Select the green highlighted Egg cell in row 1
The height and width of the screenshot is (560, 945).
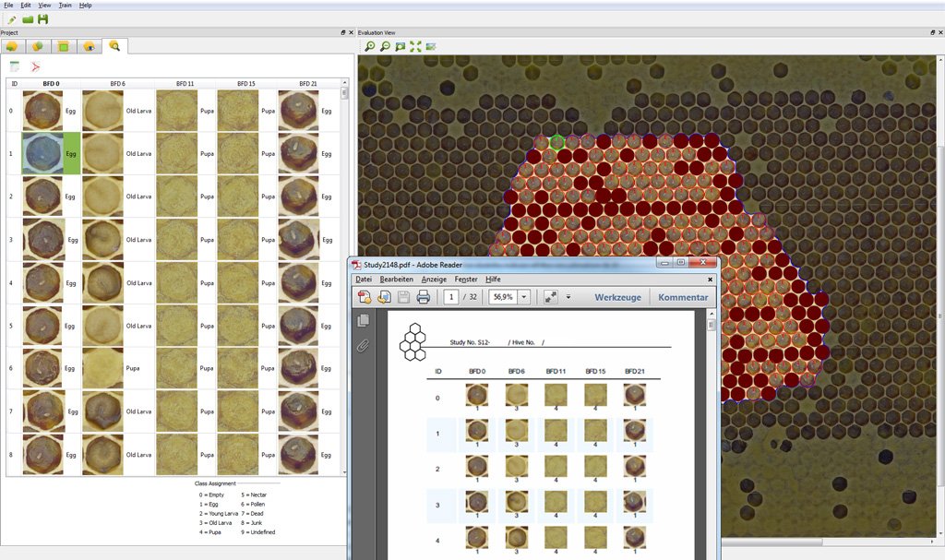click(71, 154)
